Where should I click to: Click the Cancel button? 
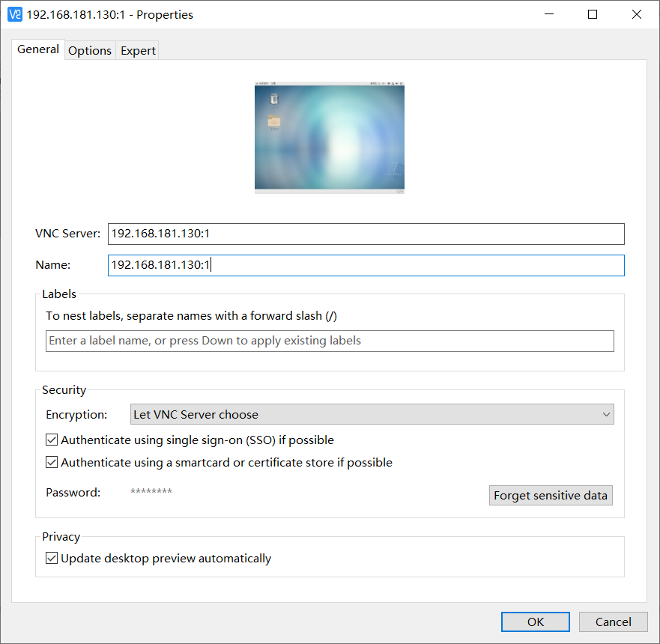click(613, 622)
